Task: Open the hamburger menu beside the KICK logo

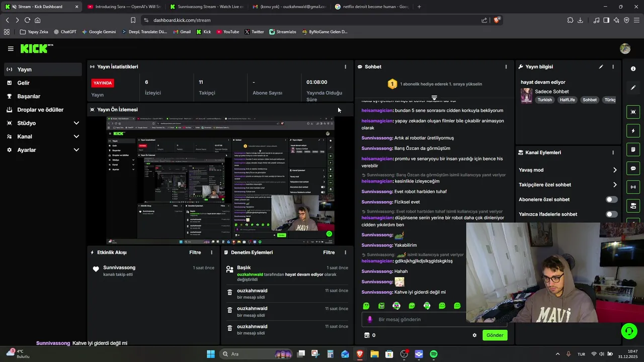Action: coord(11,49)
